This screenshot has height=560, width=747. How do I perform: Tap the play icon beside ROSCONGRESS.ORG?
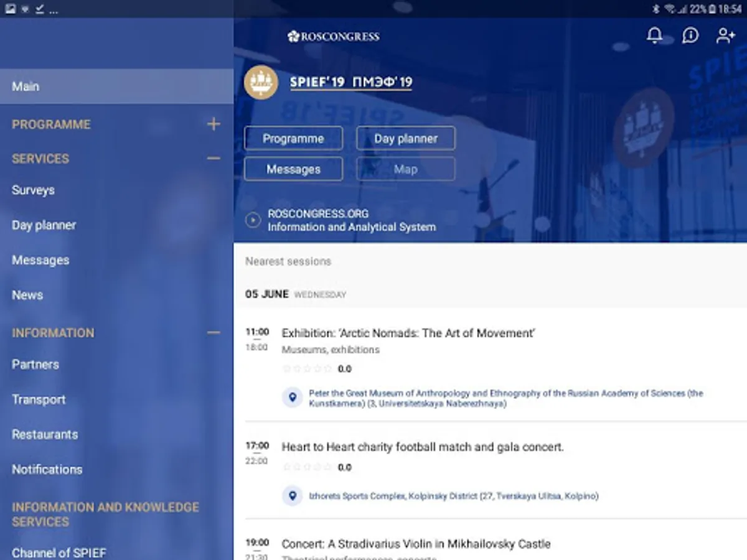(253, 220)
